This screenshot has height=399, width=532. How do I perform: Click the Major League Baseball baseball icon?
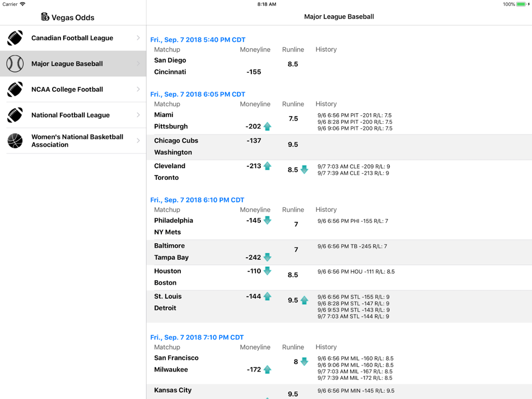pos(15,63)
